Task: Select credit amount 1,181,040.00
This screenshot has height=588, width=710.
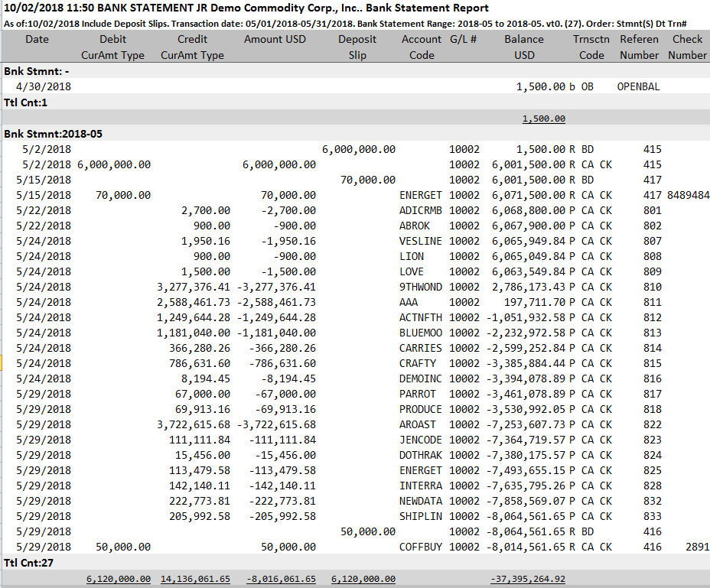Action: (194, 333)
